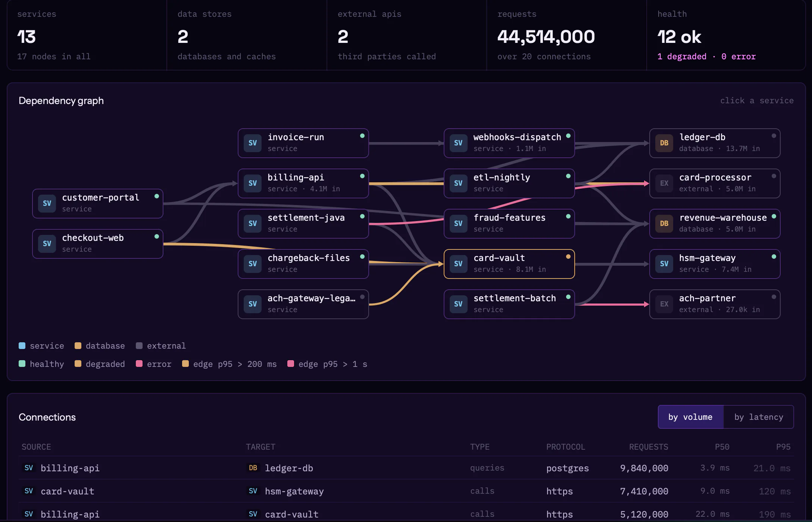Click SV badge in billing-api ledger-db row source

coord(29,468)
